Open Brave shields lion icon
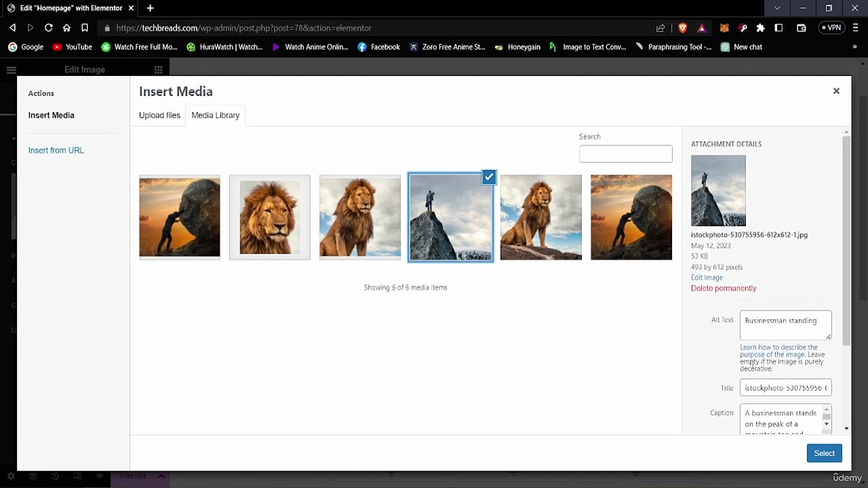The width and height of the screenshot is (868, 488). pyautogui.click(x=682, y=28)
